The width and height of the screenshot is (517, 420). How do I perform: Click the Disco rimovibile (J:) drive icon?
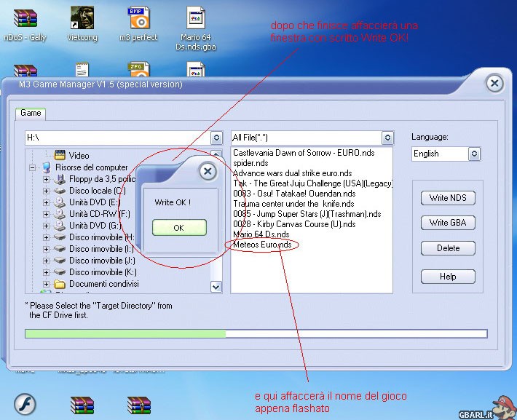[x=60, y=260]
